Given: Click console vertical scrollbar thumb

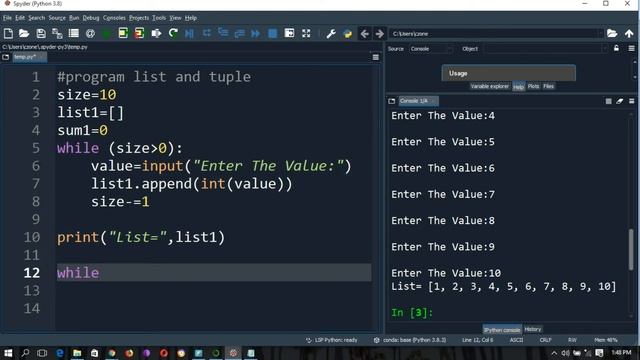Looking at the screenshot, I should (x=631, y=249).
